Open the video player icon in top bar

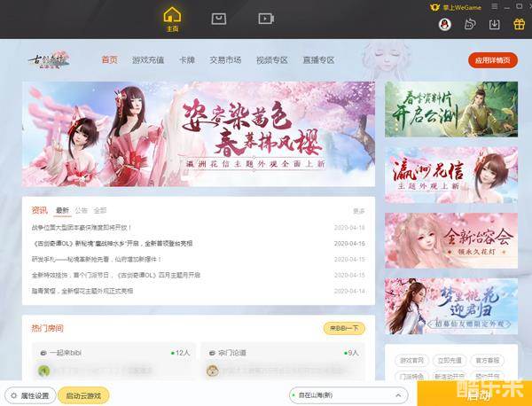[265, 18]
